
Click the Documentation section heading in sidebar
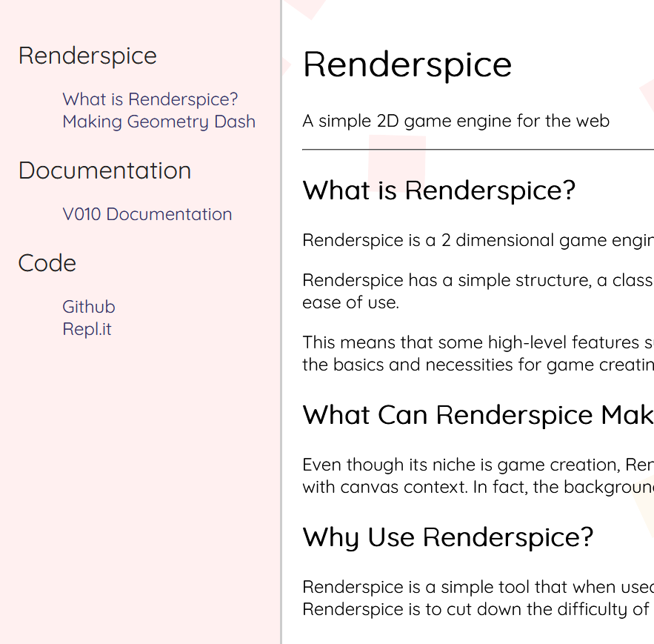click(x=104, y=170)
